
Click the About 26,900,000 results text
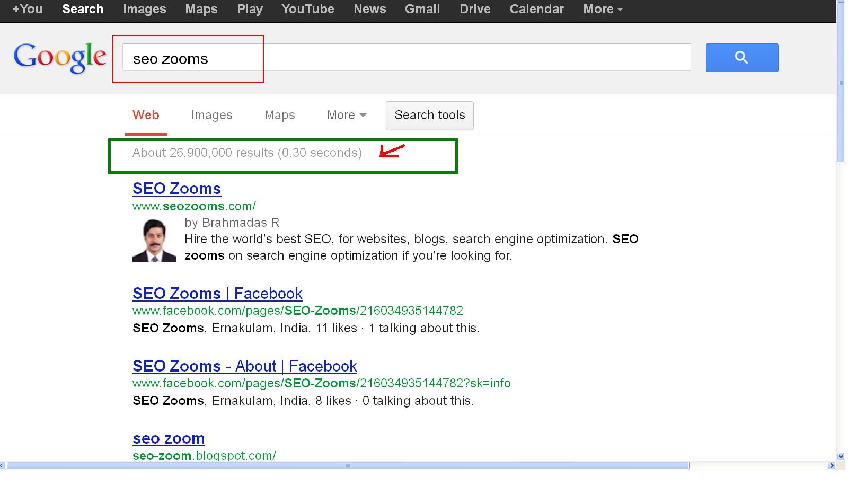(247, 153)
